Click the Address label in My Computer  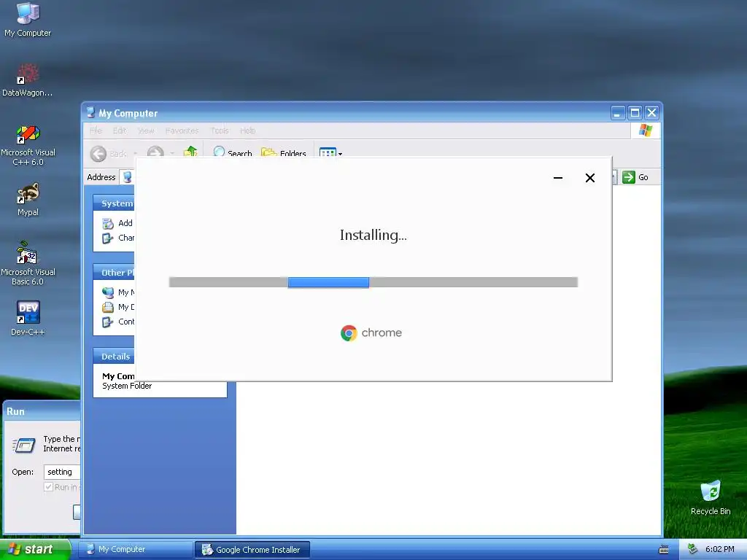pyautogui.click(x=101, y=177)
